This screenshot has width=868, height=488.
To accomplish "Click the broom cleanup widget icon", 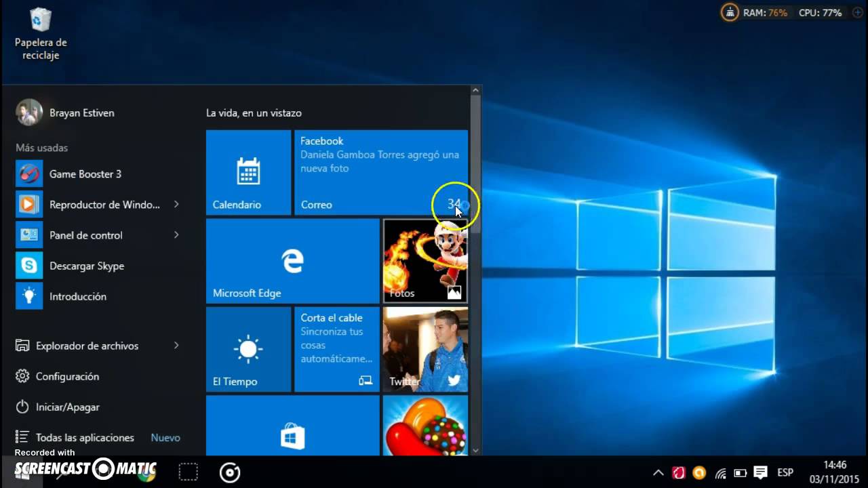I will (x=730, y=12).
